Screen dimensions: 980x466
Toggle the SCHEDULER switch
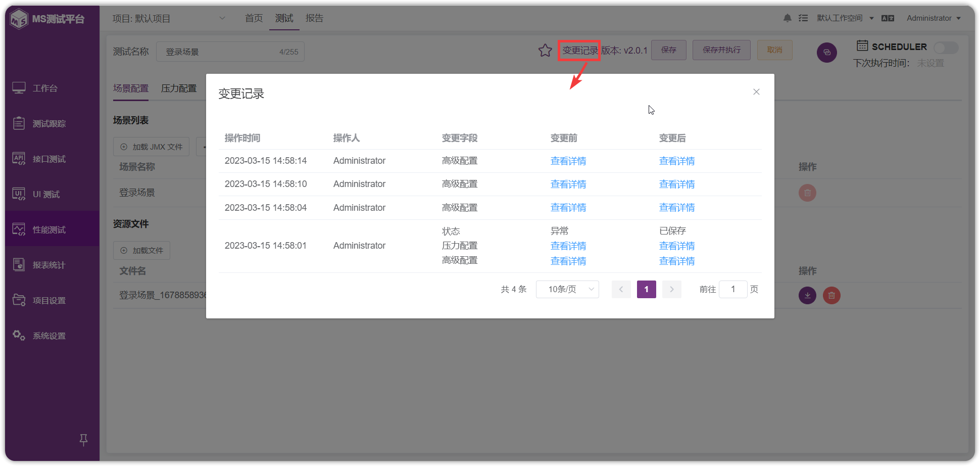(x=946, y=48)
